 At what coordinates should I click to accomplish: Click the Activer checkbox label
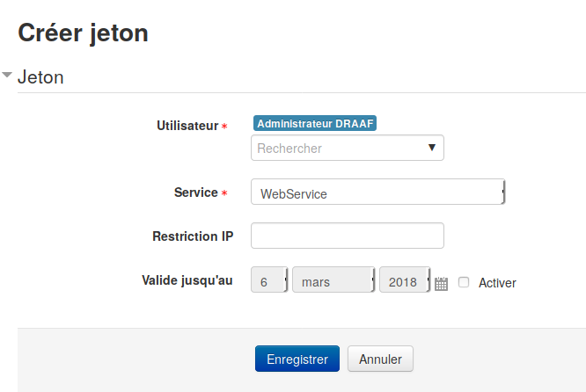(x=497, y=283)
